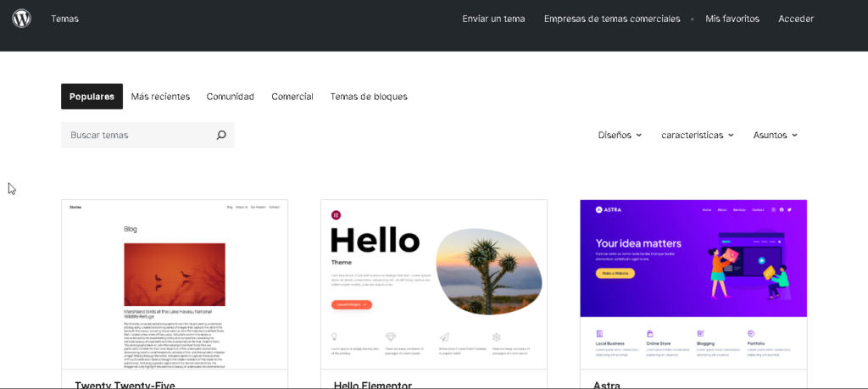Focus the Buscar temas search field
Viewport: 868px width, 389px height.
(147, 135)
